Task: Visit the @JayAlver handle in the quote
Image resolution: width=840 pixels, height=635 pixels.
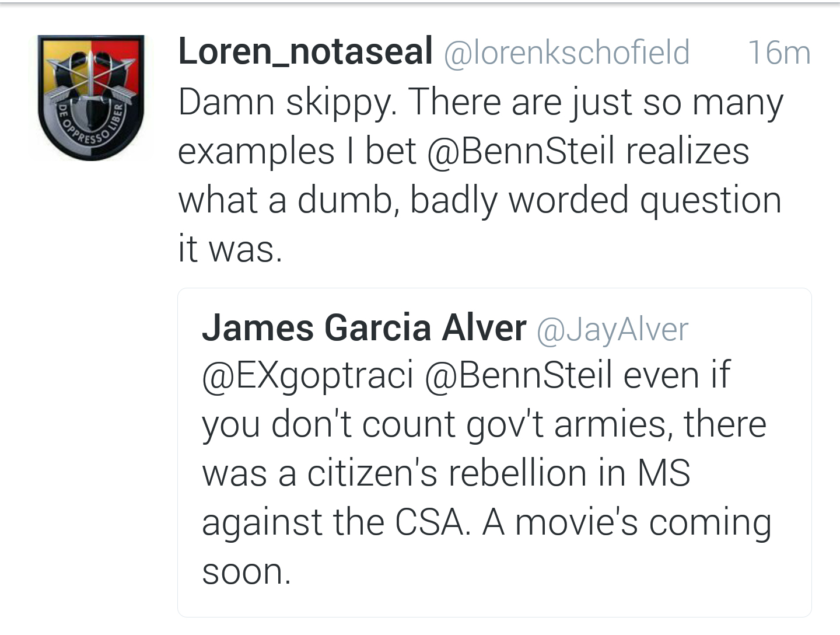Action: (612, 329)
